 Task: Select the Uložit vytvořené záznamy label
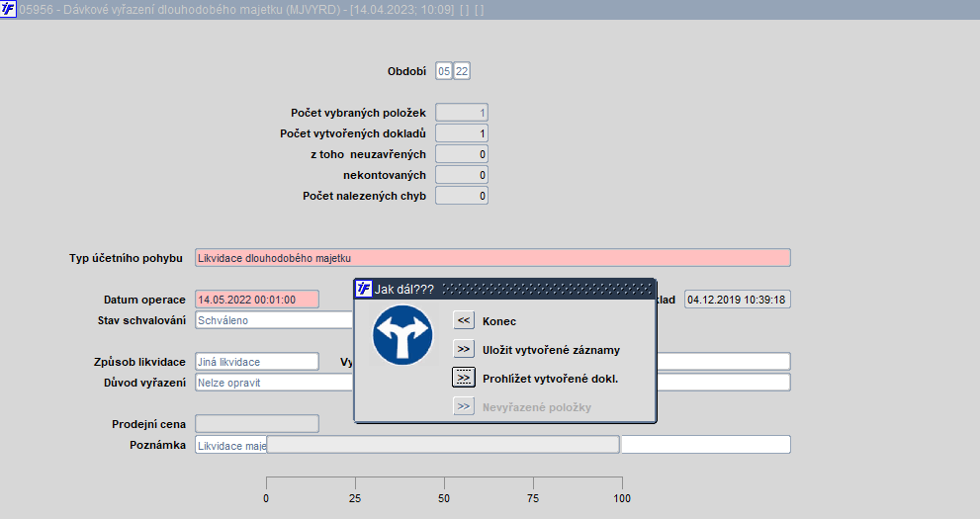pos(551,350)
